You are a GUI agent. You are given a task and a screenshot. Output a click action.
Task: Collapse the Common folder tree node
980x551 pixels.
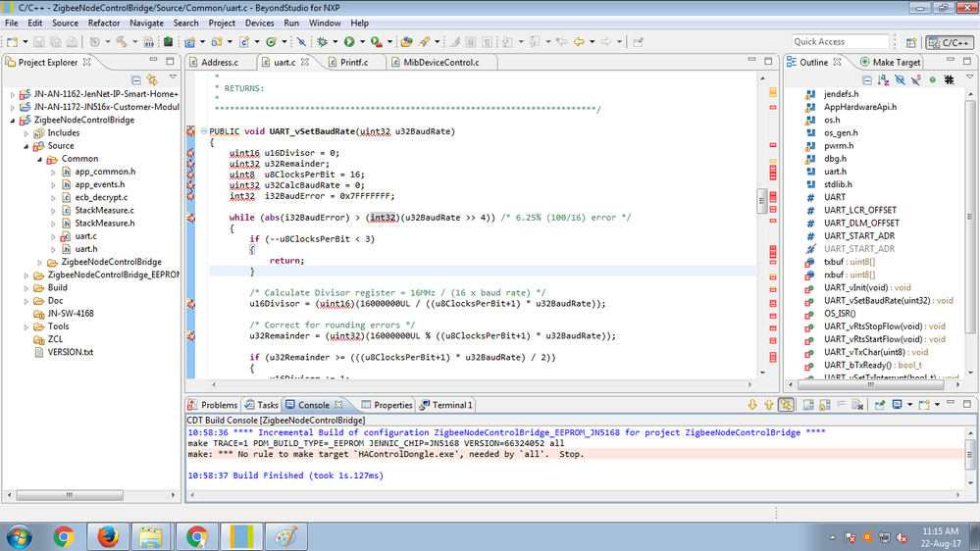pos(40,159)
